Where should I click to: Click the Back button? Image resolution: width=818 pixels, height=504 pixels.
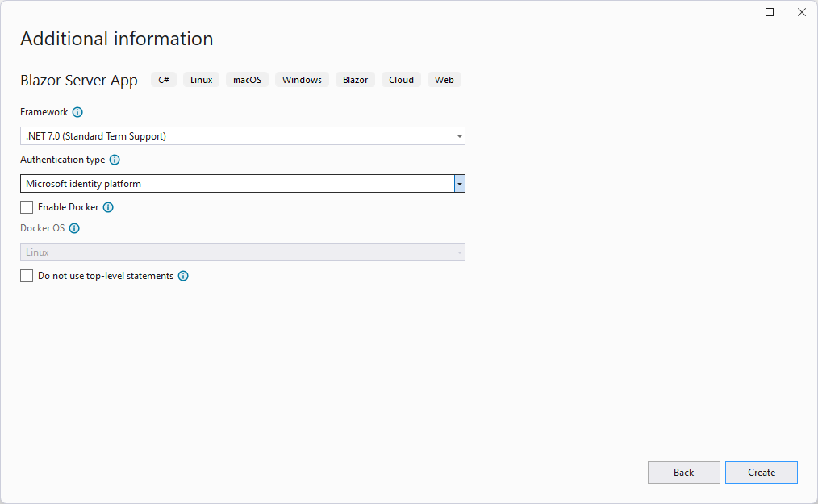coord(683,473)
